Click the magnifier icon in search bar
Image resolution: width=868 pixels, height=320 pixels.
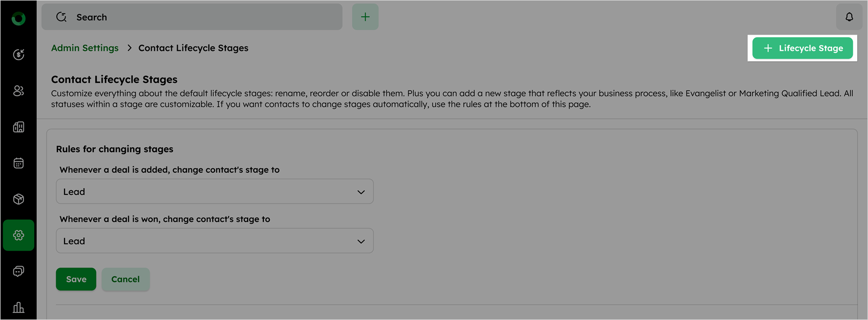click(61, 17)
